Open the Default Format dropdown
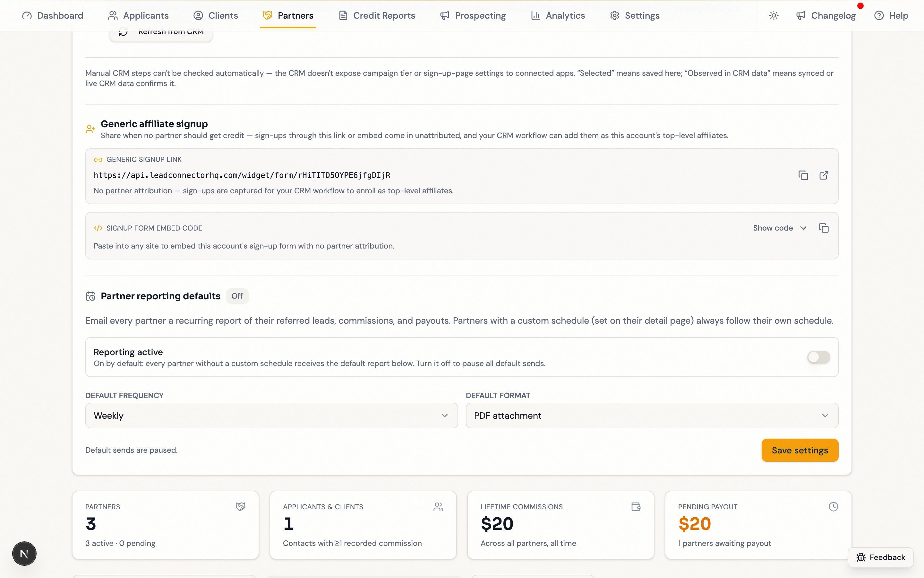The height and width of the screenshot is (578, 924). (652, 416)
